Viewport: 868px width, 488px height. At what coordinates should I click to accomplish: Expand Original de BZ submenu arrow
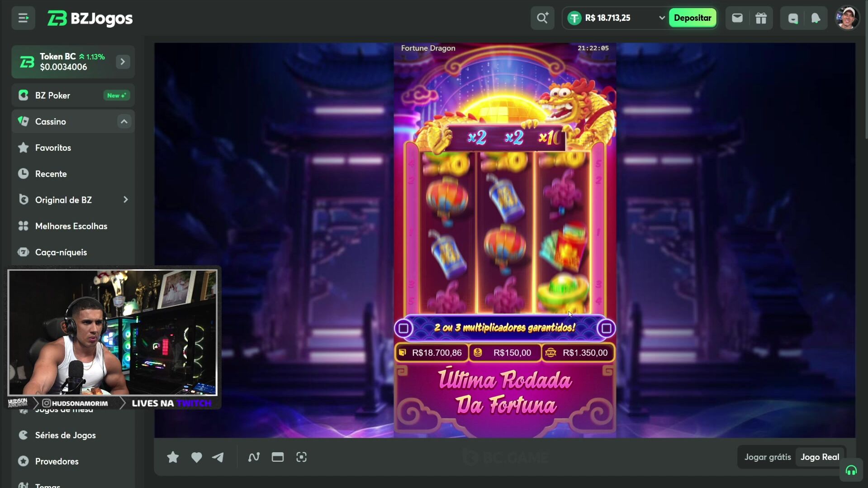125,200
